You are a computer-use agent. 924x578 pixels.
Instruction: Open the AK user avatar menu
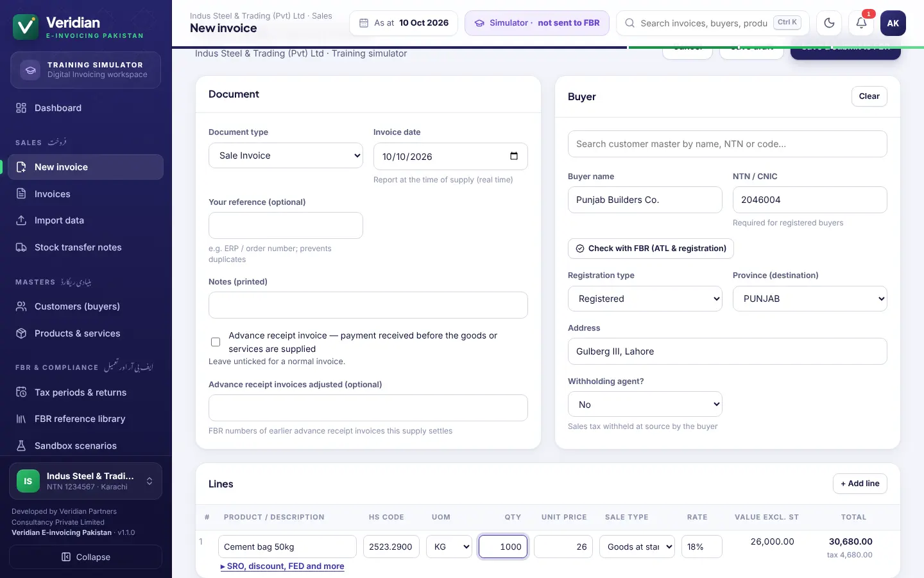893,23
